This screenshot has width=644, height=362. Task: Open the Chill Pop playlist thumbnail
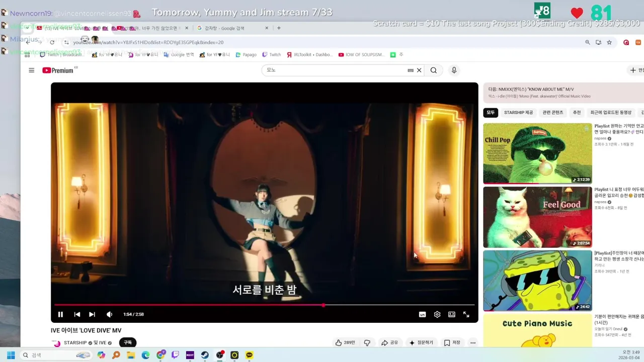click(x=537, y=153)
